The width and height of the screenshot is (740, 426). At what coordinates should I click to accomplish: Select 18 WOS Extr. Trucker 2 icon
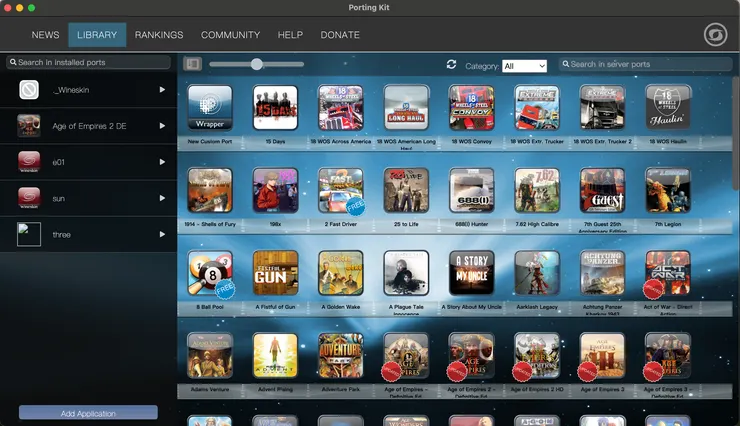point(602,107)
